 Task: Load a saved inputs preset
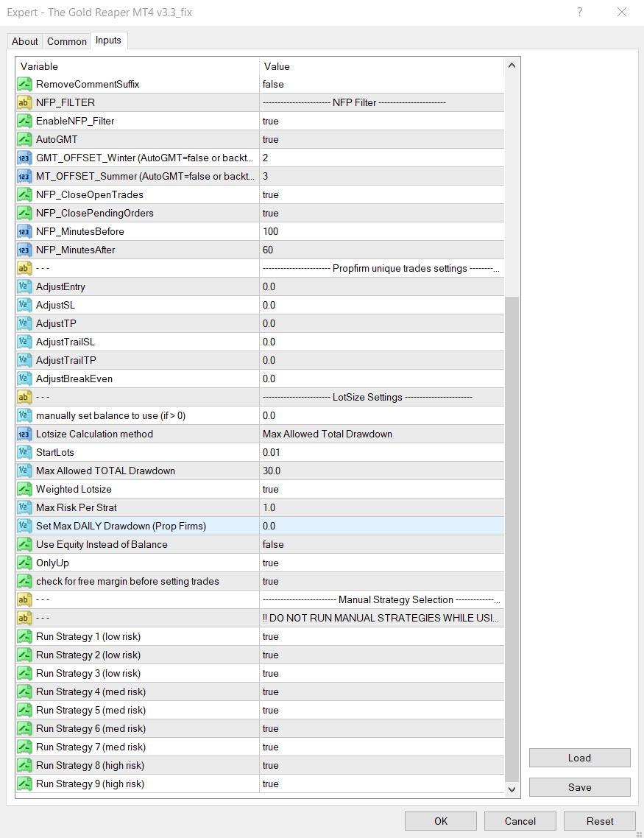click(x=579, y=758)
